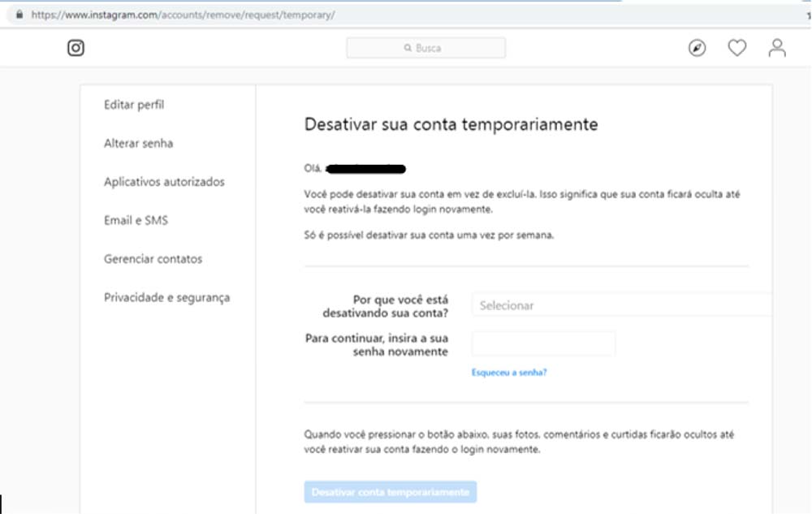Click the Instagram logo in the header

(x=76, y=48)
